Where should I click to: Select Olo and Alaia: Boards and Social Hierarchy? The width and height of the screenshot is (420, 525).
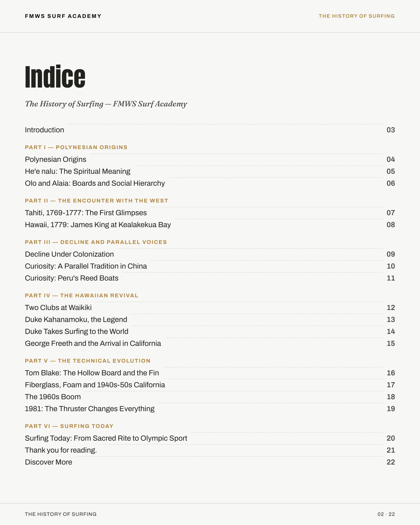(x=210, y=183)
